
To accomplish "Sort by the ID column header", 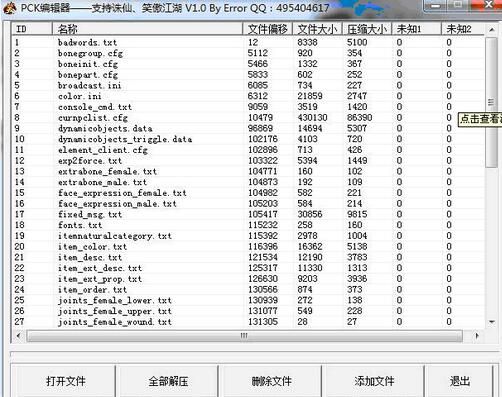I will pyautogui.click(x=32, y=29).
